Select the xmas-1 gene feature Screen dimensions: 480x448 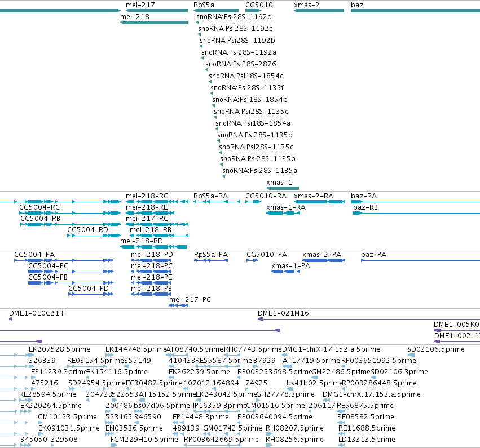pos(282,188)
